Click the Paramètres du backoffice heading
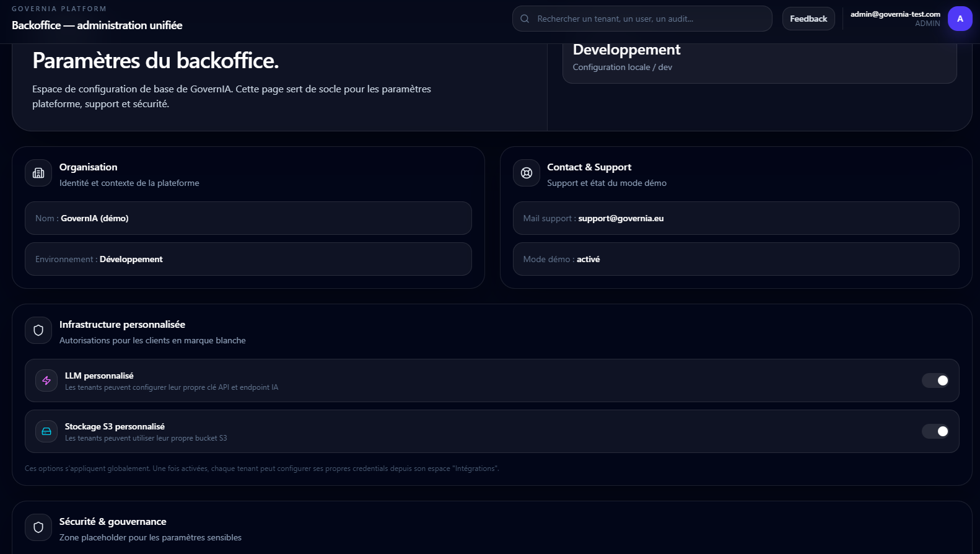This screenshot has height=554, width=980. click(155, 61)
